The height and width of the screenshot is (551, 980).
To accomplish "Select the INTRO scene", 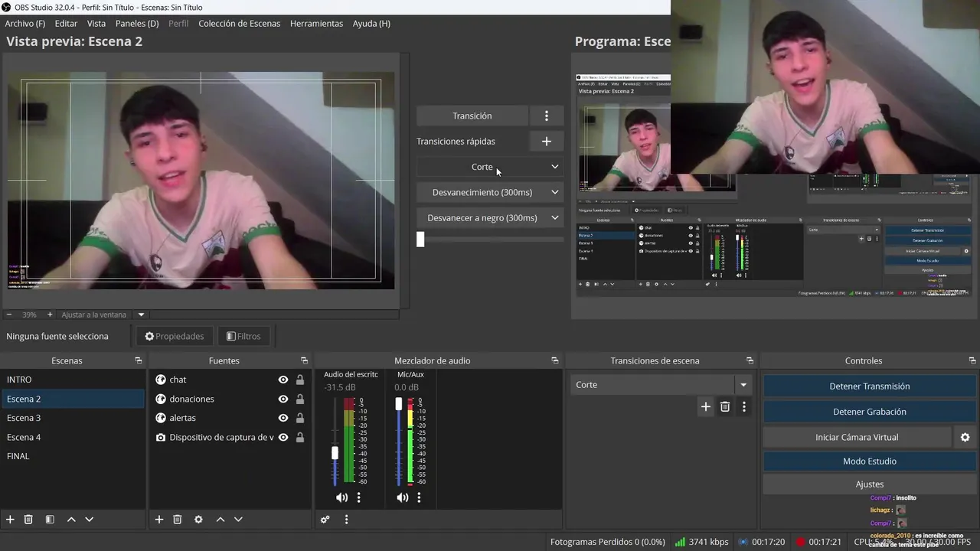I will pyautogui.click(x=73, y=380).
